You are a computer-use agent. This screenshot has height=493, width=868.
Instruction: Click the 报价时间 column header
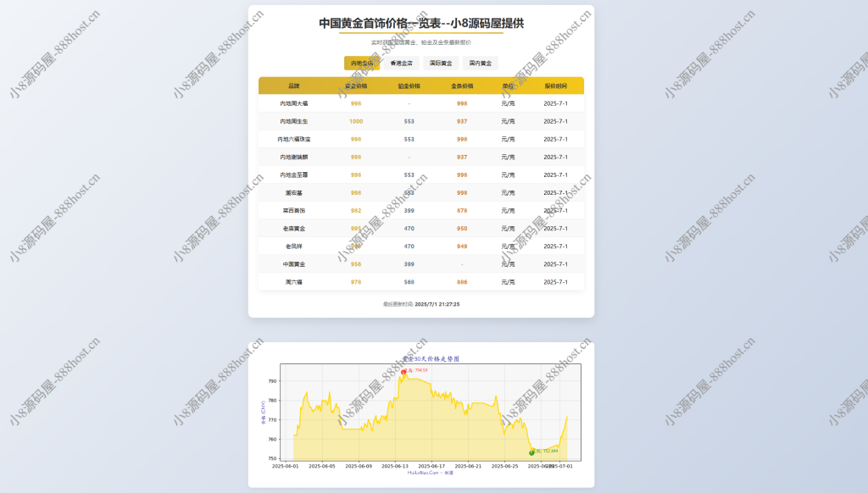tap(556, 86)
